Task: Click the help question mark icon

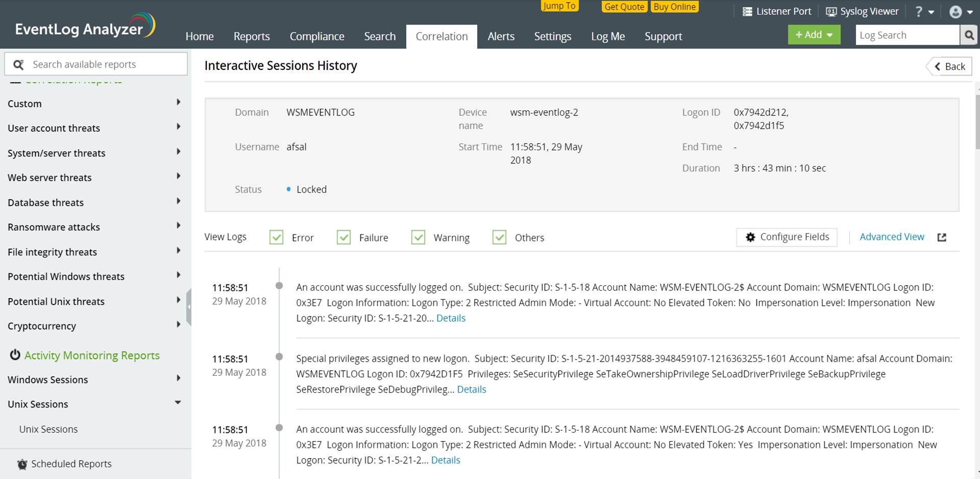Action: tap(919, 12)
